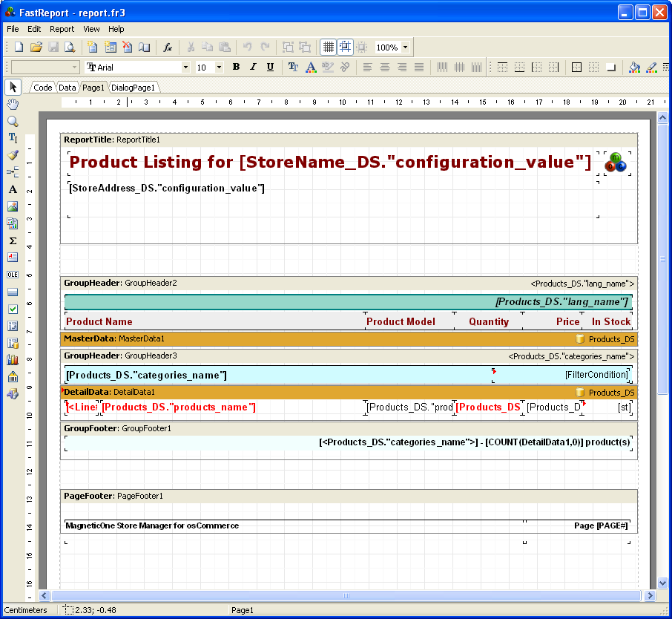672x619 pixels.
Task: Insert an OLE object
Action: [x=13, y=275]
